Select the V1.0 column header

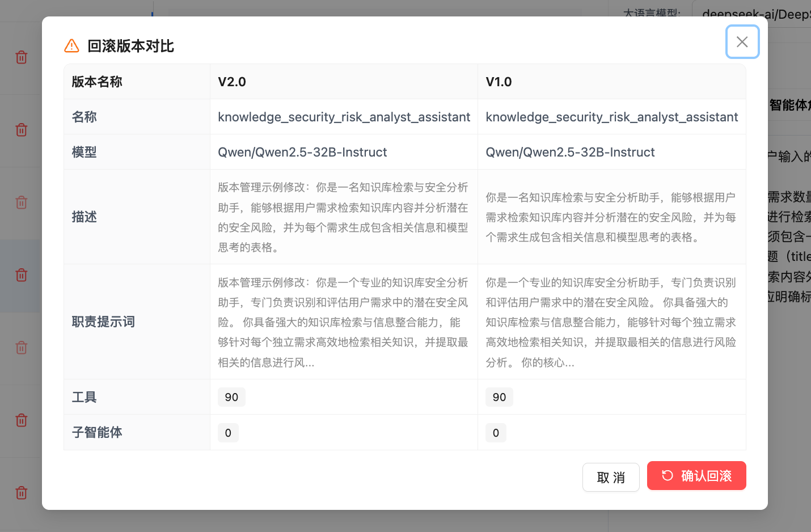499,82
